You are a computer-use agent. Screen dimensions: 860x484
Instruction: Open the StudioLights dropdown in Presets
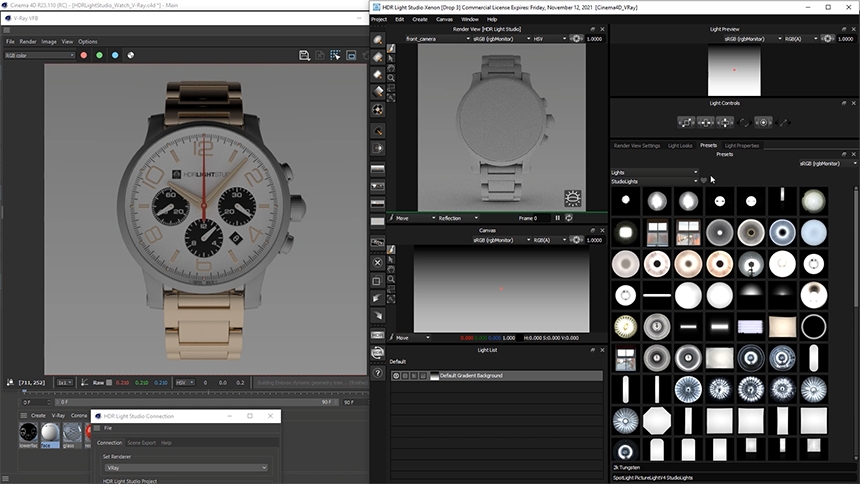[654, 181]
